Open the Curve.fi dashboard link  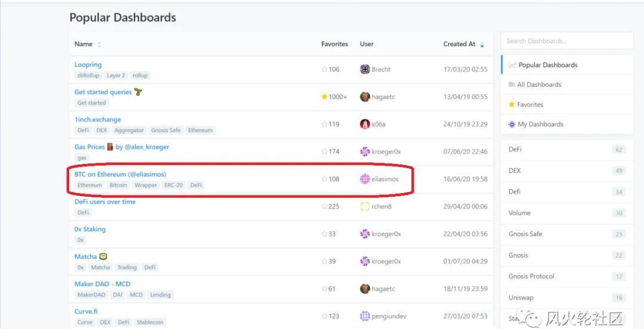click(86, 311)
